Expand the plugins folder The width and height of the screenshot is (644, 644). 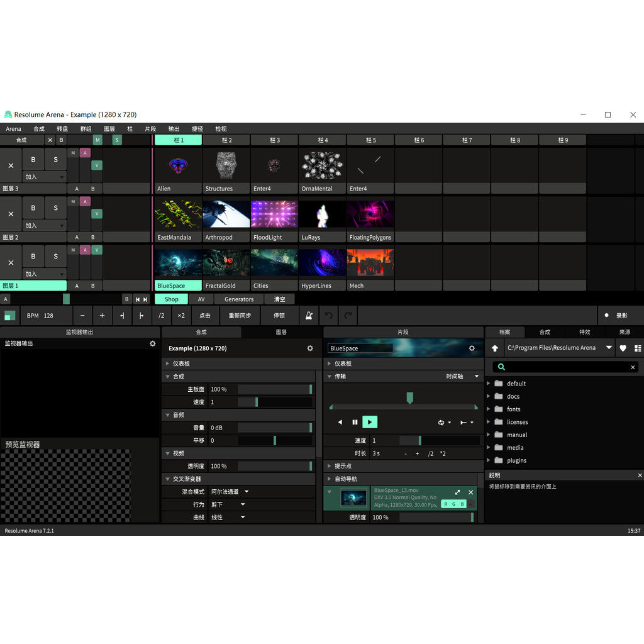coord(488,460)
